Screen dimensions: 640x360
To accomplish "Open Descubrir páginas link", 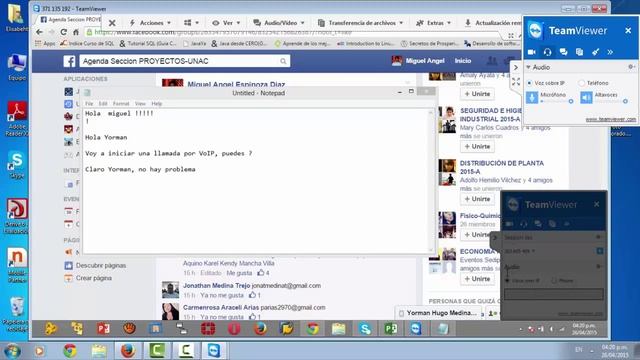I will [101, 265].
